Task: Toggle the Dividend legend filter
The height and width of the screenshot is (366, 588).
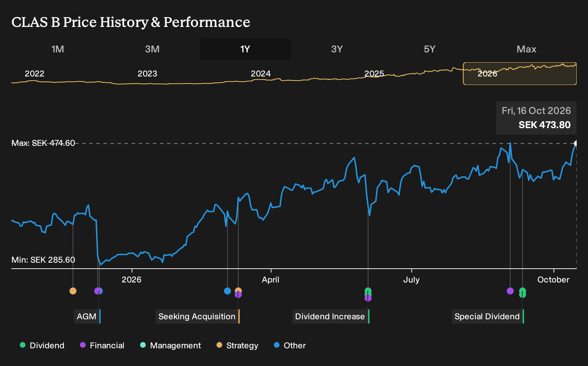Action: pos(42,345)
